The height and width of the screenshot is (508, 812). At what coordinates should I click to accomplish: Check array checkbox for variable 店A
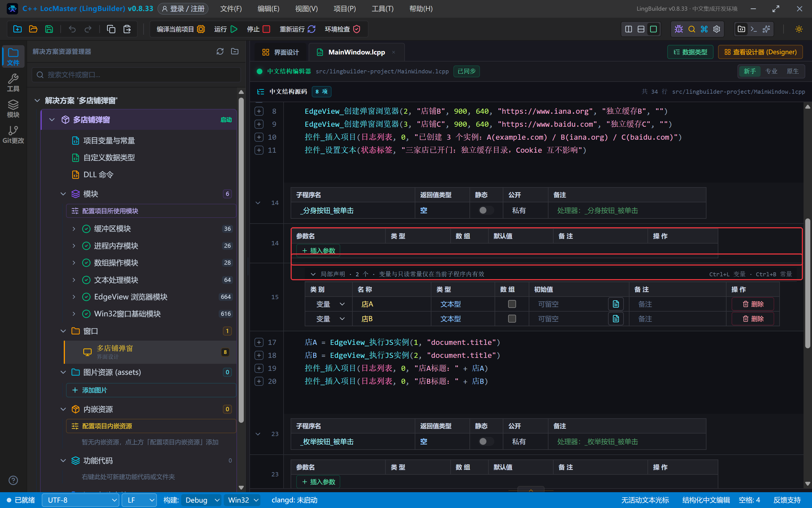click(512, 304)
